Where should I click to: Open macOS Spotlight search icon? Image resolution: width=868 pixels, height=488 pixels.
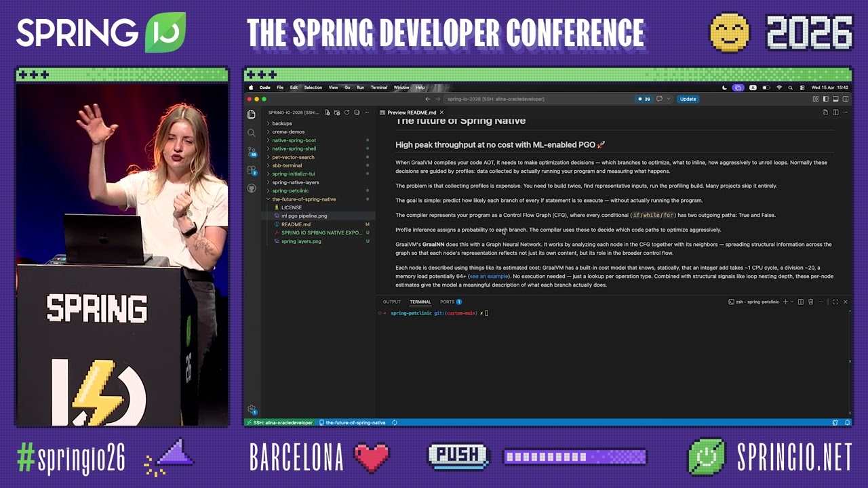point(791,87)
